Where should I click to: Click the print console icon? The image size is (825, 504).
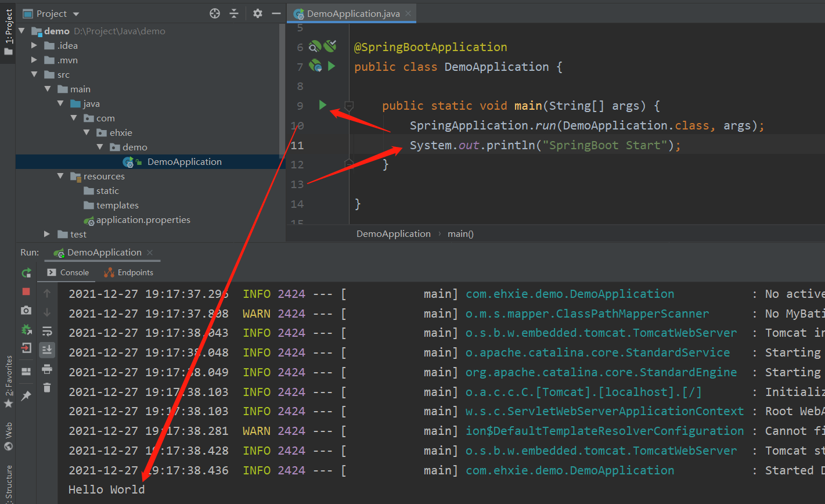pos(47,369)
